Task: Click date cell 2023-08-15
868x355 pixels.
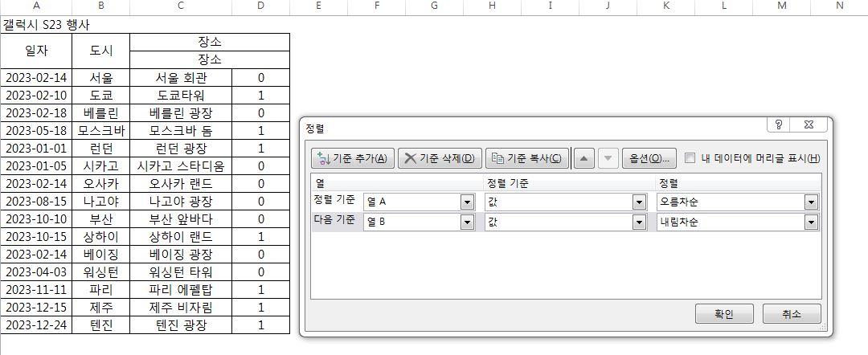Action: [x=36, y=202]
